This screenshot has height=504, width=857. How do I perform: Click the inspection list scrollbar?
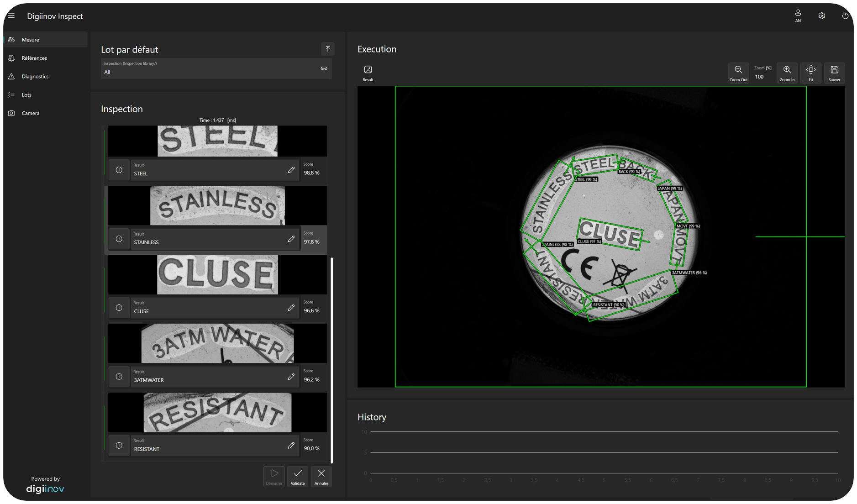[332, 360]
